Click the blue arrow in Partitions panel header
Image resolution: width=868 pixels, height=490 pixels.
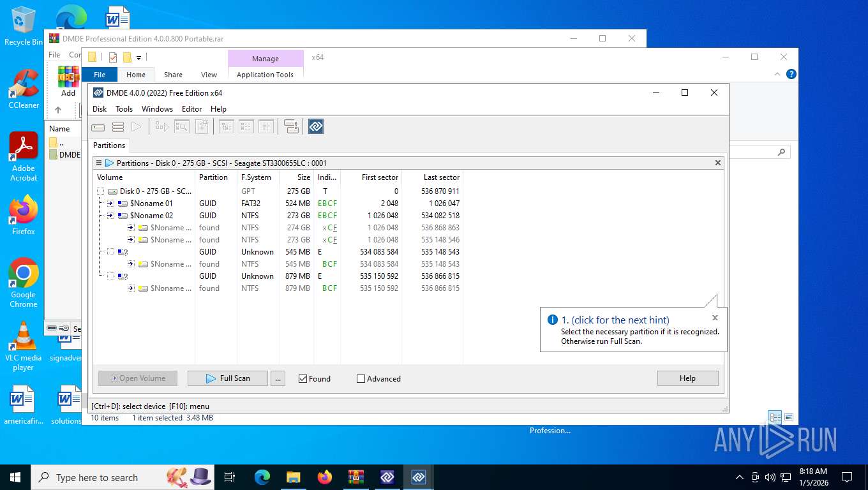pyautogui.click(x=109, y=163)
